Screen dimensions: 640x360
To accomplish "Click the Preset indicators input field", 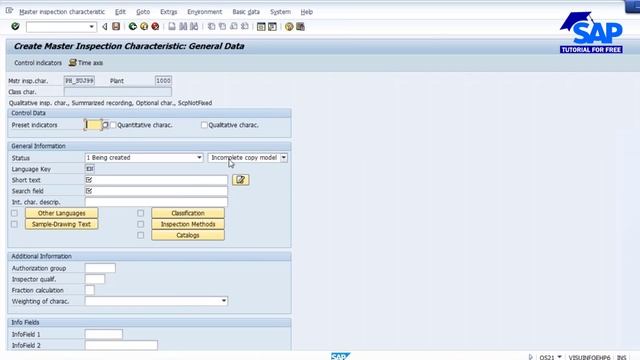I will click(93, 125).
